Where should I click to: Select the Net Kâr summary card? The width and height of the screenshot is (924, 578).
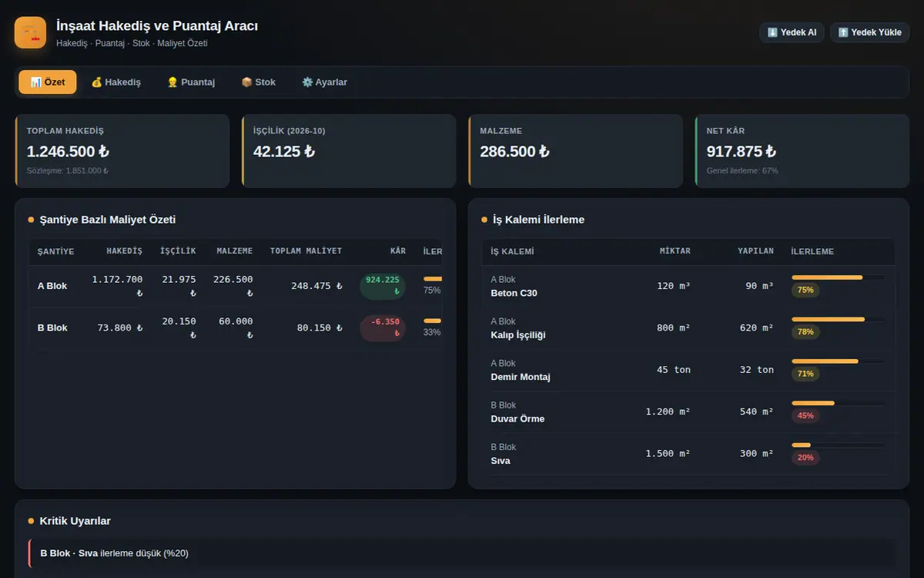pos(802,151)
